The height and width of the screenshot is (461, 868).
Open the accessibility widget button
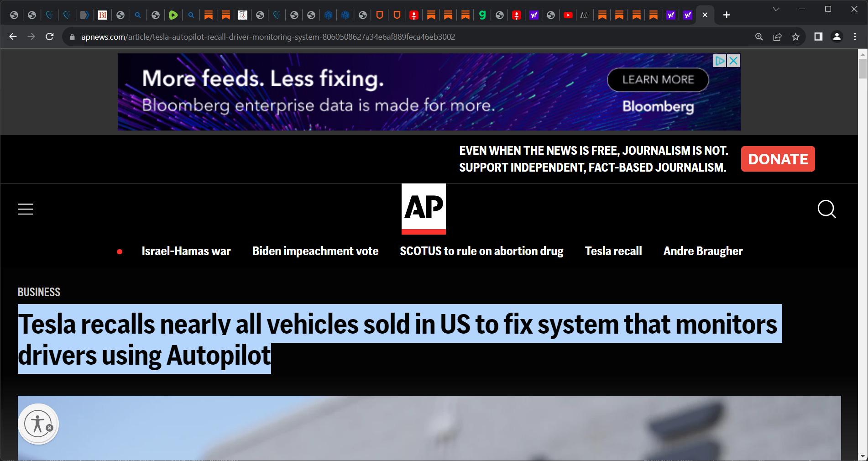[37, 424]
